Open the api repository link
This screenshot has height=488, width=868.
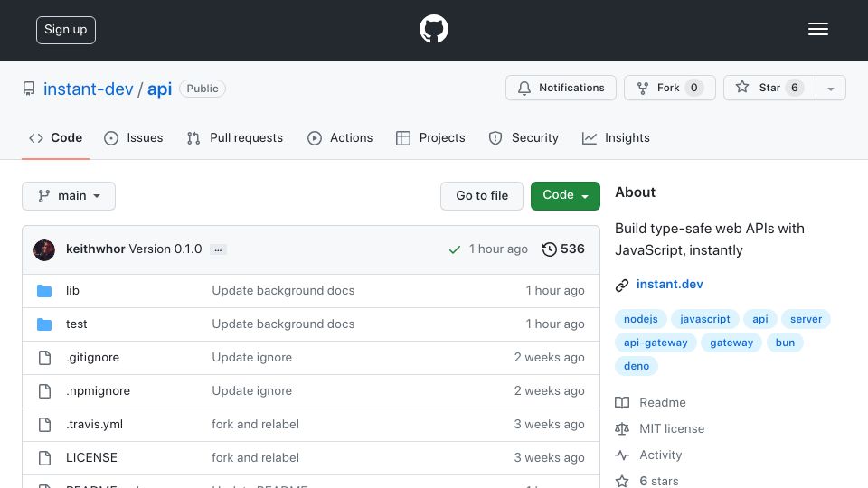(x=159, y=89)
